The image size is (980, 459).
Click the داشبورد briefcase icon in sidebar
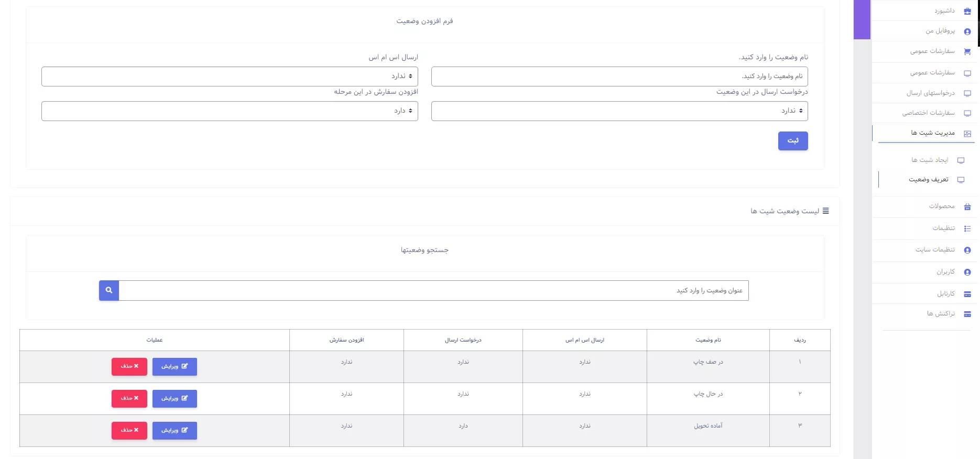[x=967, y=11]
